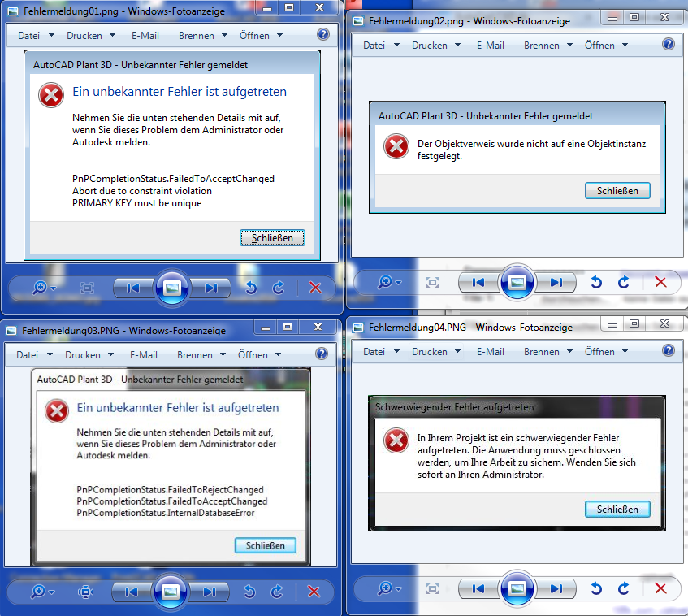Open Datei menu in Fehlermeldung03 viewer
Viewport: 688px width, 616px height.
34,355
